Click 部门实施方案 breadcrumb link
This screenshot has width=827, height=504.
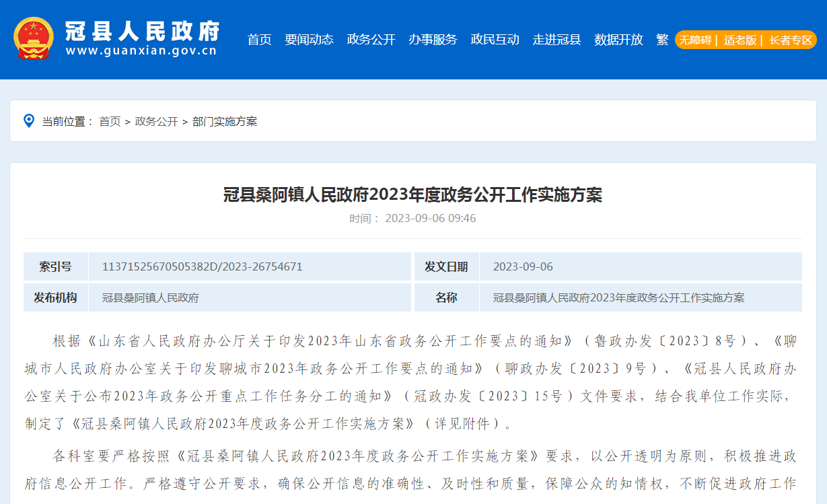tap(225, 122)
